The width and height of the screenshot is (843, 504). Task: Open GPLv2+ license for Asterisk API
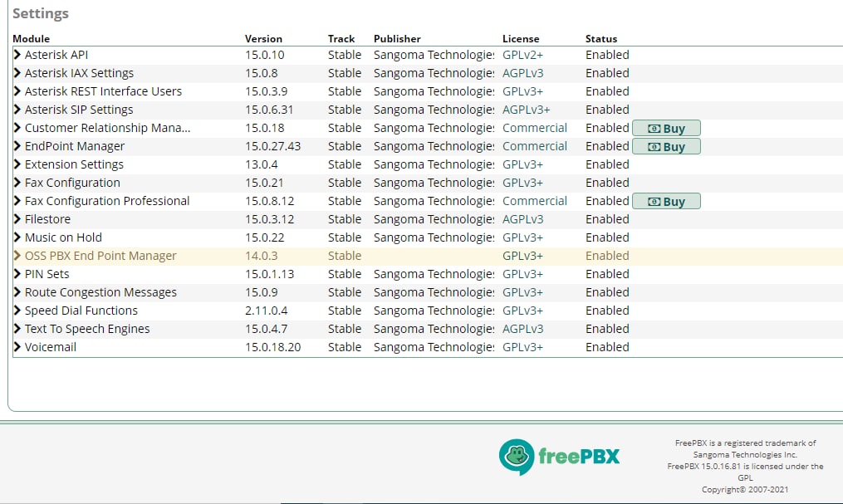(x=522, y=55)
